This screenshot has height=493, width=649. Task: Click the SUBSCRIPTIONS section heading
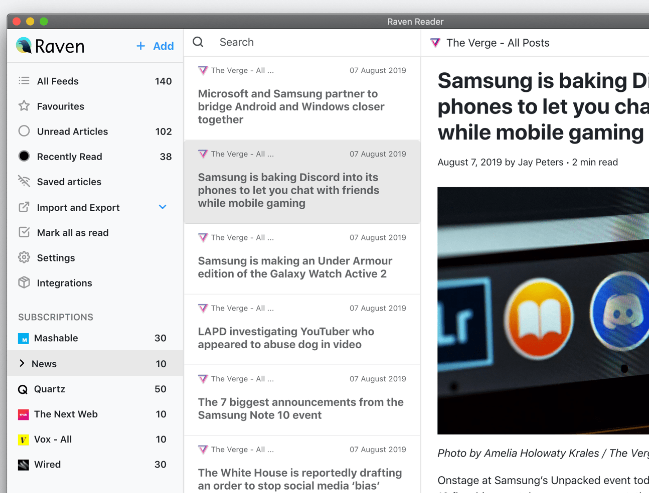pyautogui.click(x=56, y=317)
